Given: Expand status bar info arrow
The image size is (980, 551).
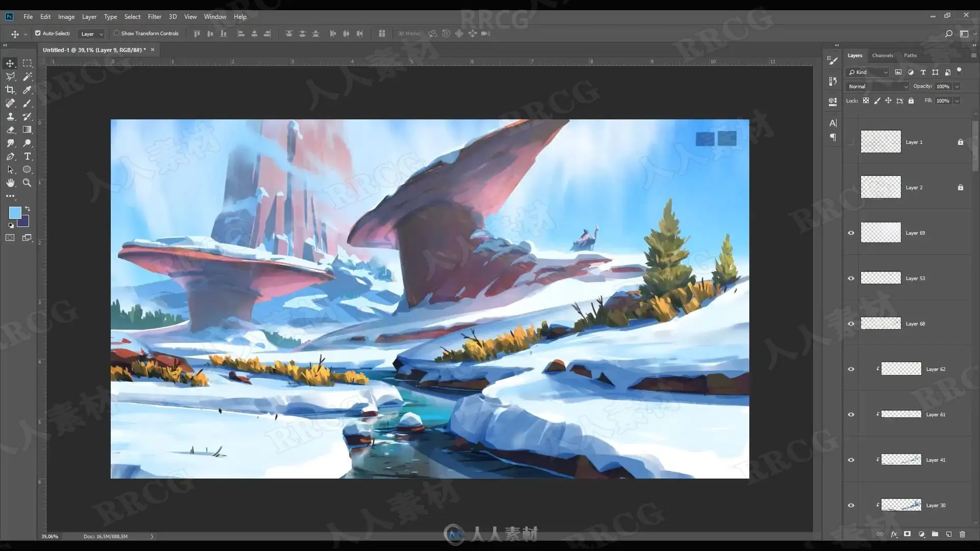Looking at the screenshot, I should 152,536.
